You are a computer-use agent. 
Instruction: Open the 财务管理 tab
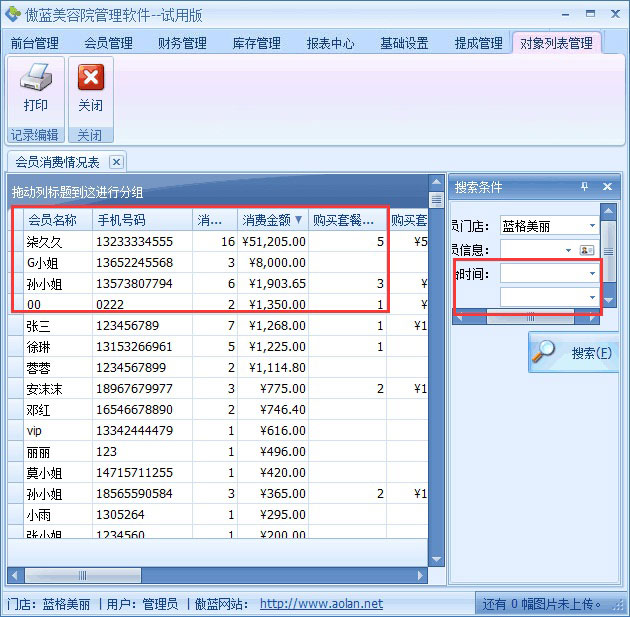(x=182, y=43)
